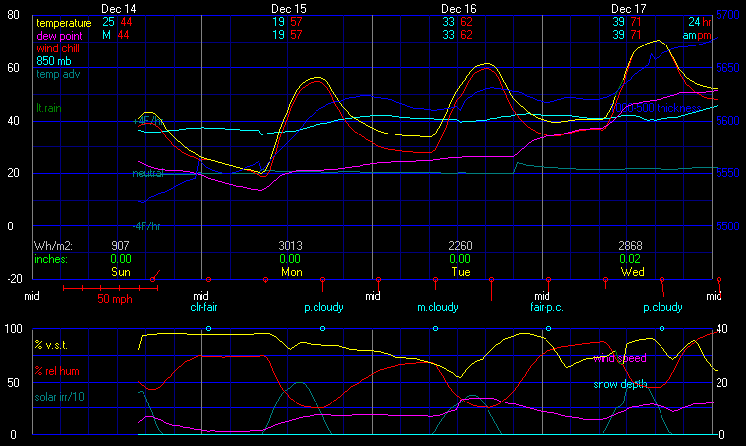Click the Dec 15 date header
The image size is (746, 446).
click(x=288, y=8)
